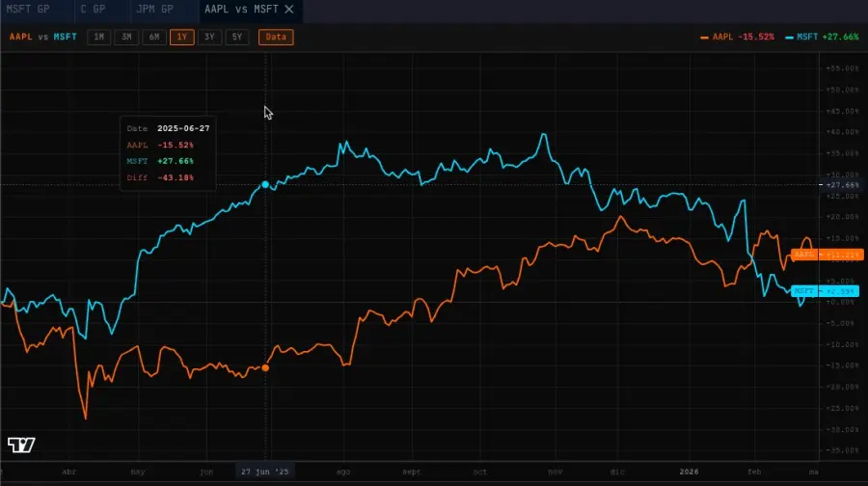Set range to 3M
868x486 pixels.
pos(126,37)
